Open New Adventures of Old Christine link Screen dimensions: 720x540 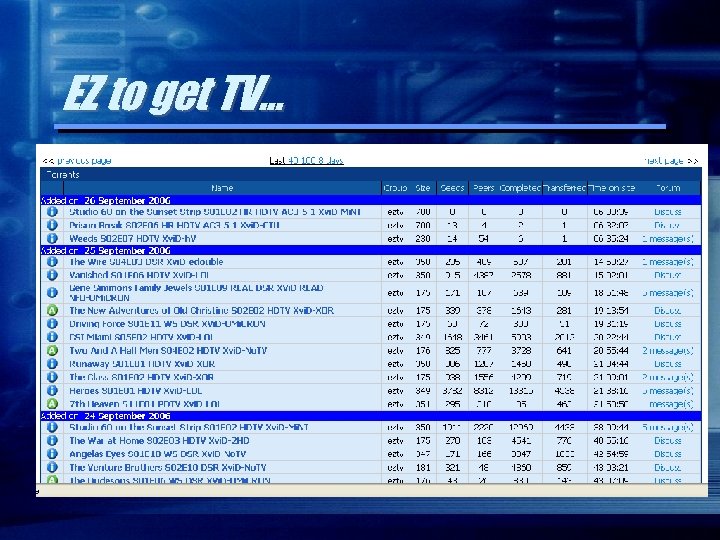202,310
